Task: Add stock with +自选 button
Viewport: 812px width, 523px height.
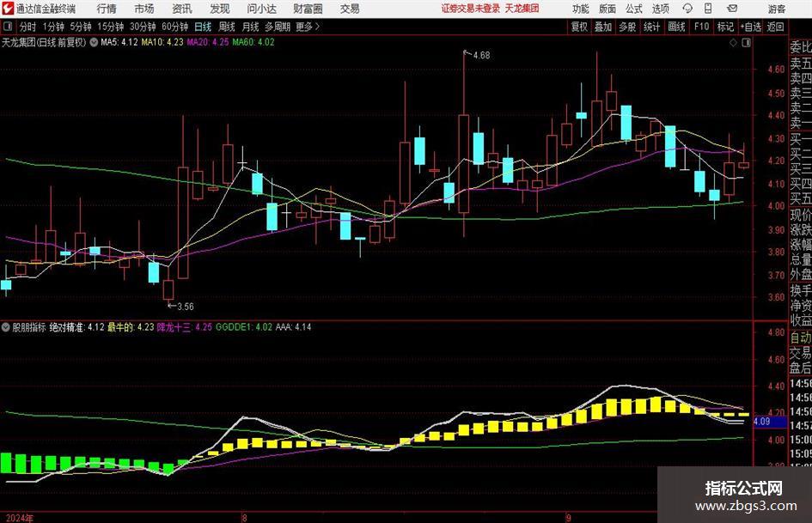Action: (x=751, y=27)
